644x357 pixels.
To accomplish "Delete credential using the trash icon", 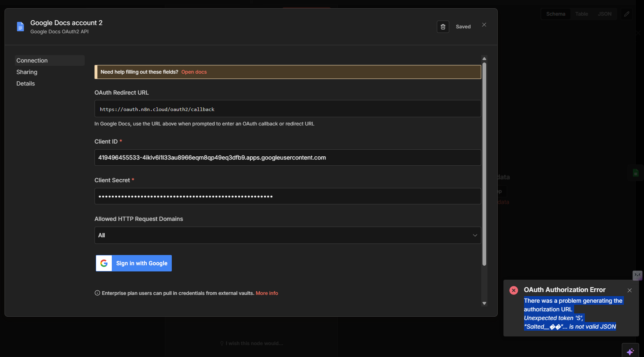I will pos(443,27).
